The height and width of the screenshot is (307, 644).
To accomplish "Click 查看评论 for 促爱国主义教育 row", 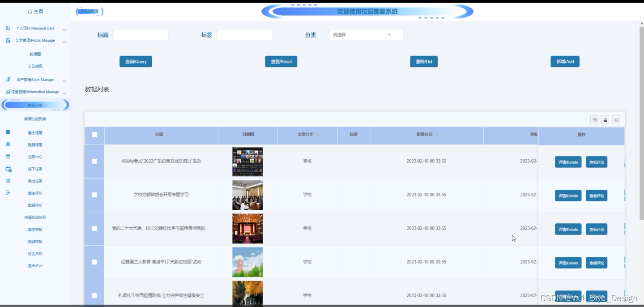I will (597, 263).
